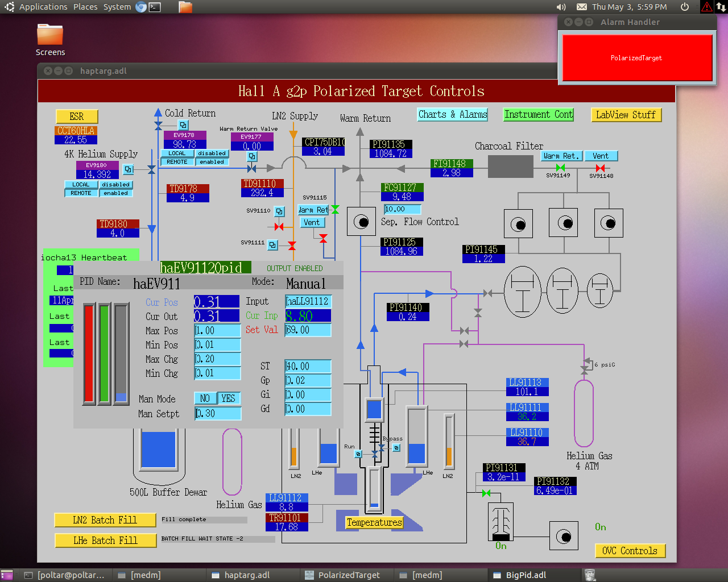
Task: Click the Run valve display icon
Action: (358, 454)
